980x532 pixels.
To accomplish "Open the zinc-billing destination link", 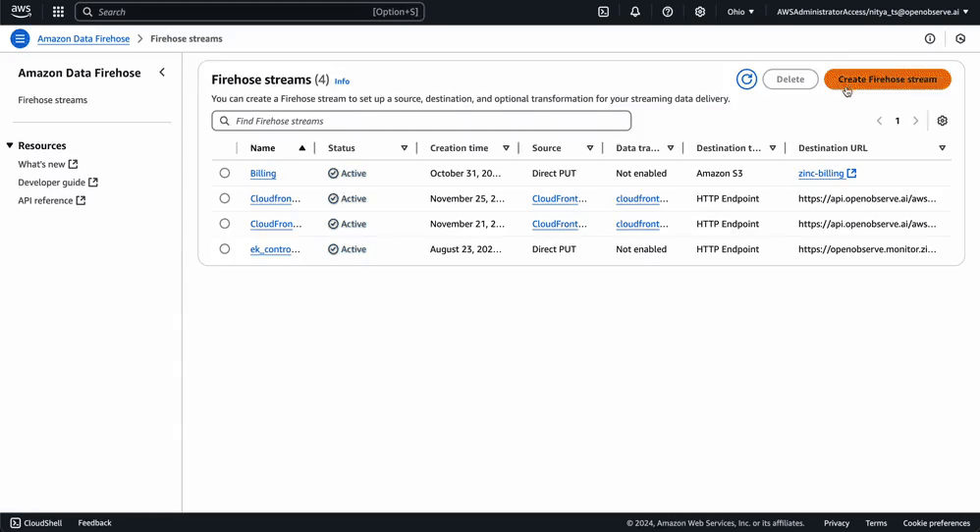I will [x=821, y=173].
